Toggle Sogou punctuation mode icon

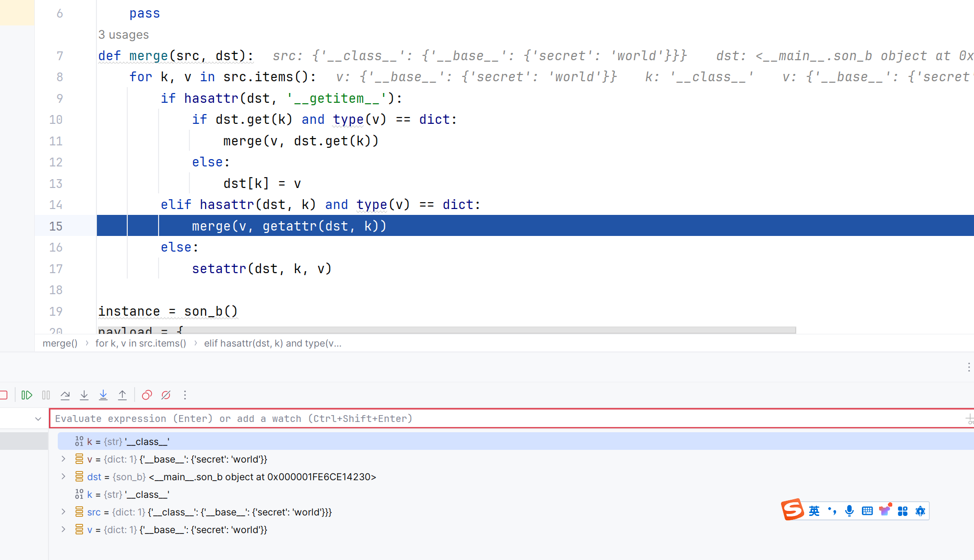point(832,511)
